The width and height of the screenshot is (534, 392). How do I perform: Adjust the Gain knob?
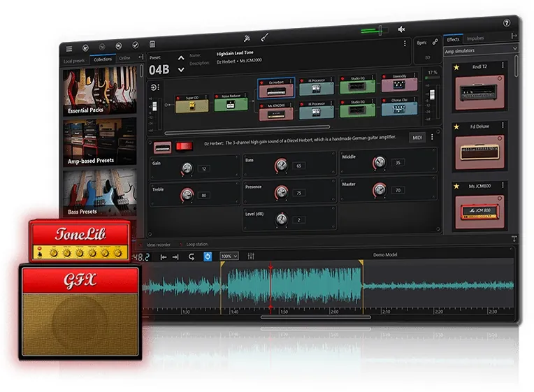click(187, 168)
